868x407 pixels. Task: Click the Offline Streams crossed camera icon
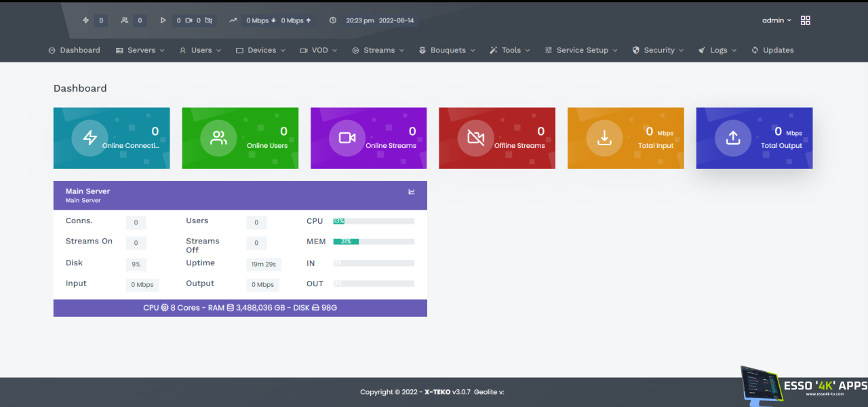476,138
